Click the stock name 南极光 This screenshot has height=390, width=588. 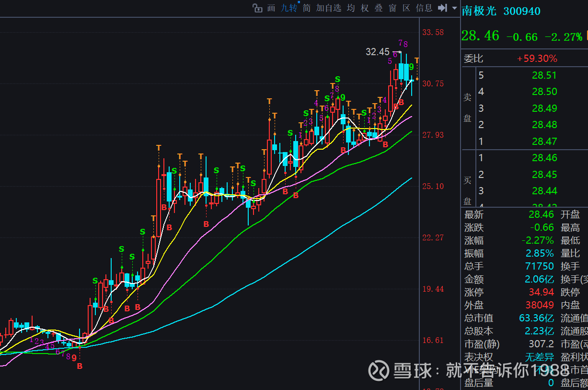coord(480,11)
